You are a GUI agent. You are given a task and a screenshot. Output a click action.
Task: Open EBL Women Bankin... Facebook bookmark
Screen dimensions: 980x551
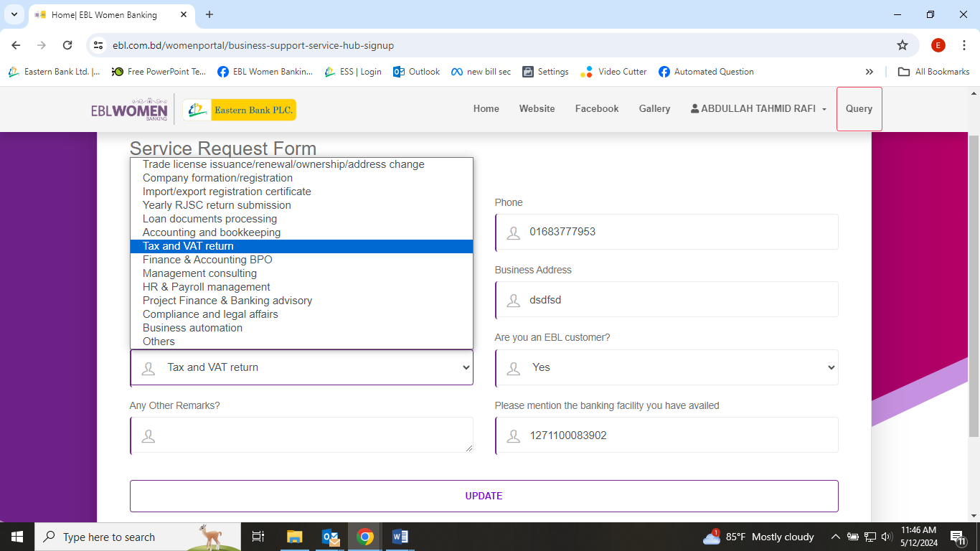[265, 72]
